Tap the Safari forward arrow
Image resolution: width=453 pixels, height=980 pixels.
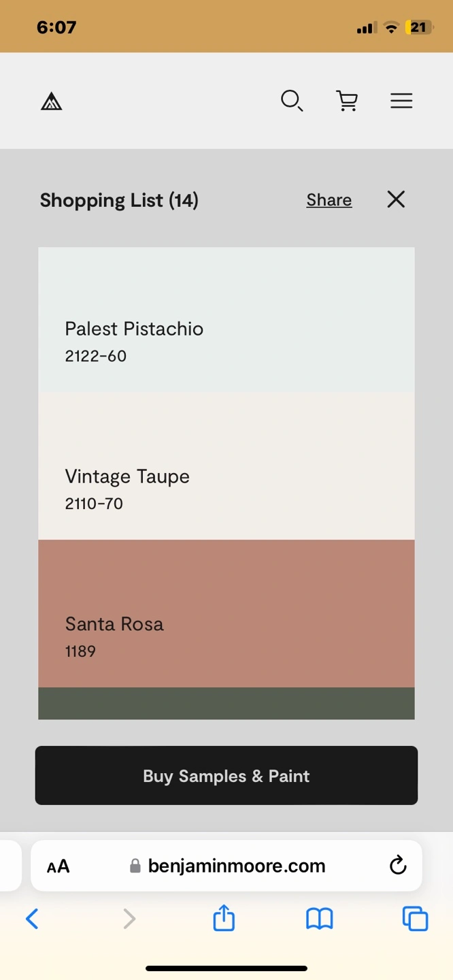pyautogui.click(x=129, y=919)
